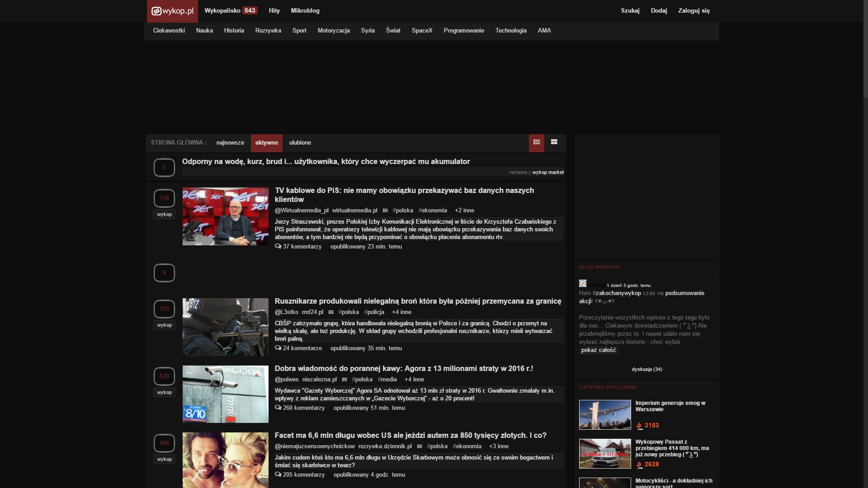Viewport: 868px width, 488px height.
Task: Open Agora z 13 milionami straty article
Action: click(404, 369)
